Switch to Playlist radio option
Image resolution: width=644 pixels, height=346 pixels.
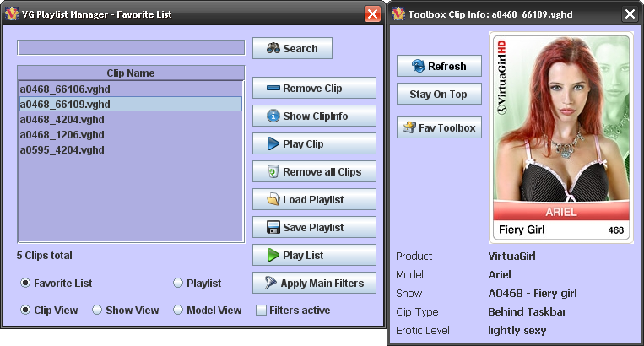pyautogui.click(x=178, y=284)
